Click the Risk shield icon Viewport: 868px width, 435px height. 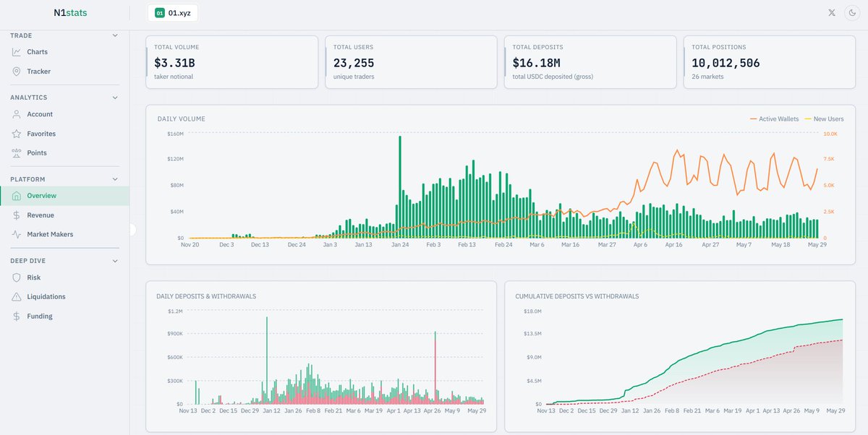17,277
